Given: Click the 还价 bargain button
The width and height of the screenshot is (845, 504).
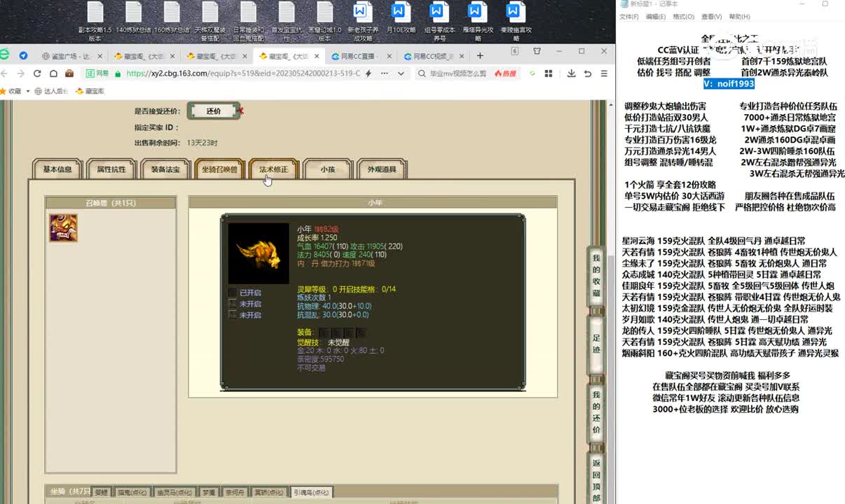Looking at the screenshot, I should [214, 111].
